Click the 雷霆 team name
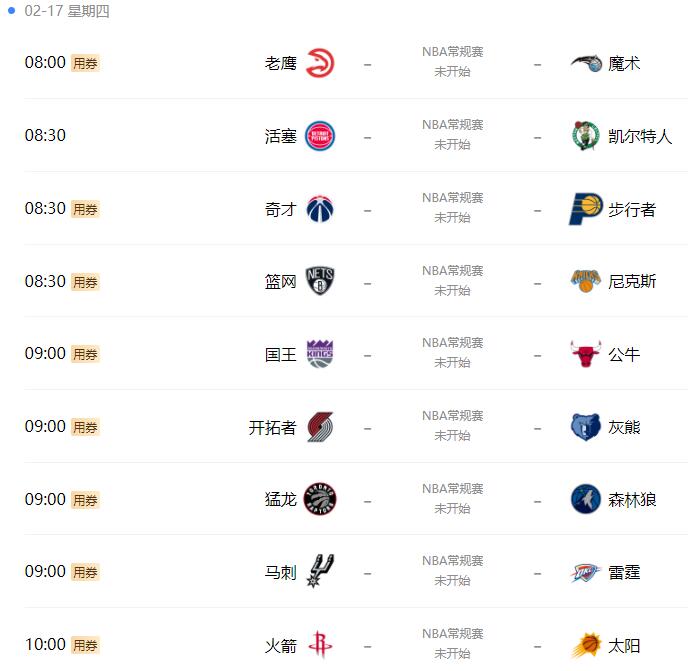The height and width of the screenshot is (671, 688). click(x=624, y=572)
